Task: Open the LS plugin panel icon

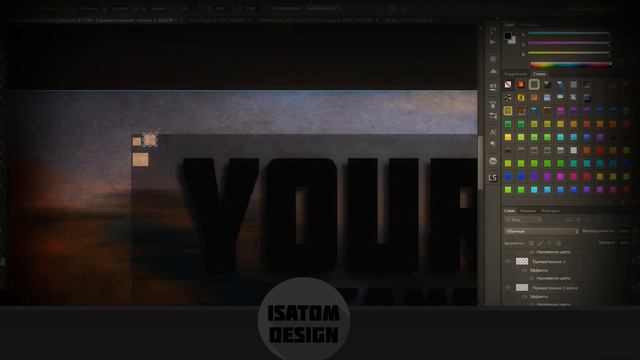Action: pyautogui.click(x=493, y=178)
